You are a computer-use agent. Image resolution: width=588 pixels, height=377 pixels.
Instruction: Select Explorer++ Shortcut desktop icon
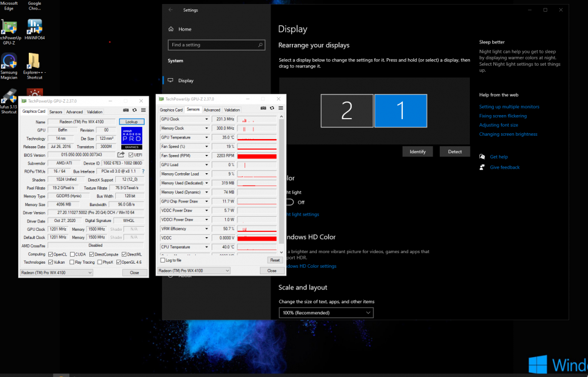pyautogui.click(x=34, y=66)
